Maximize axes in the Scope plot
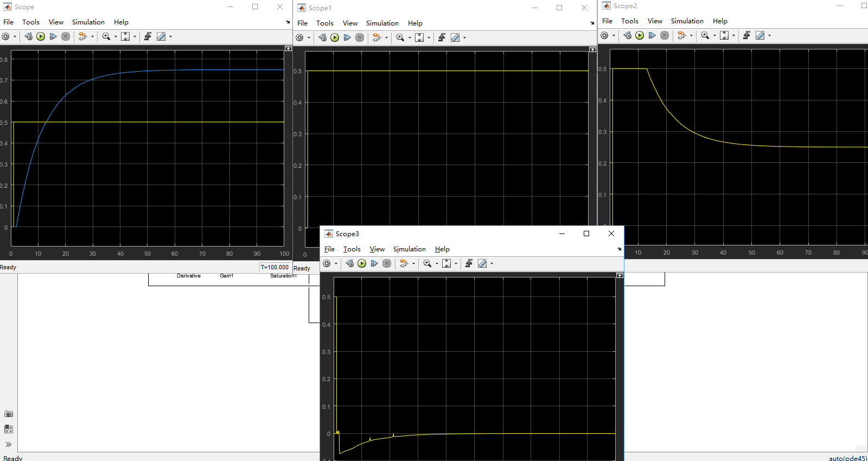 288,48
